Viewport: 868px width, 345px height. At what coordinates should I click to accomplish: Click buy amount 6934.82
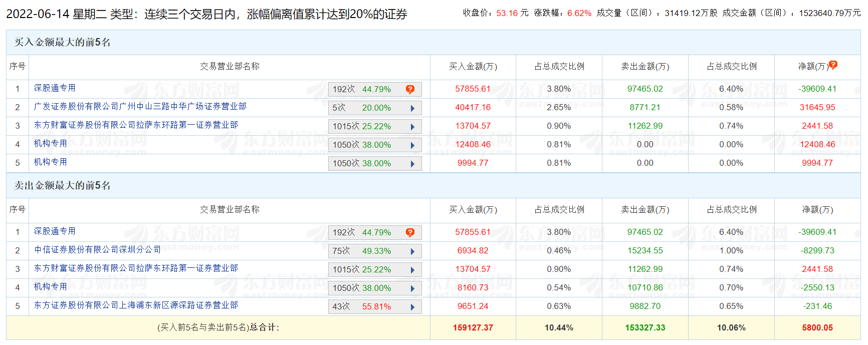click(x=473, y=251)
